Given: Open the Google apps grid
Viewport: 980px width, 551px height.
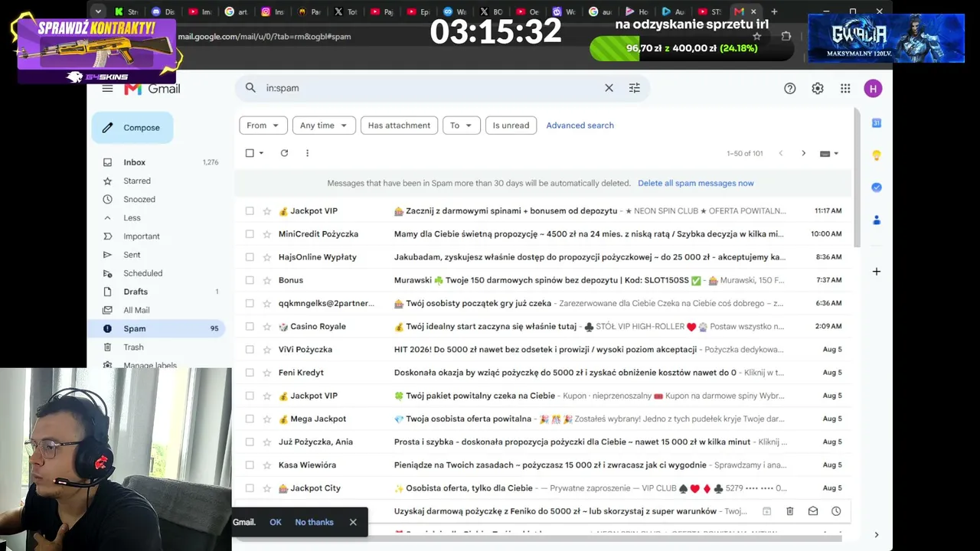Looking at the screenshot, I should tap(845, 89).
